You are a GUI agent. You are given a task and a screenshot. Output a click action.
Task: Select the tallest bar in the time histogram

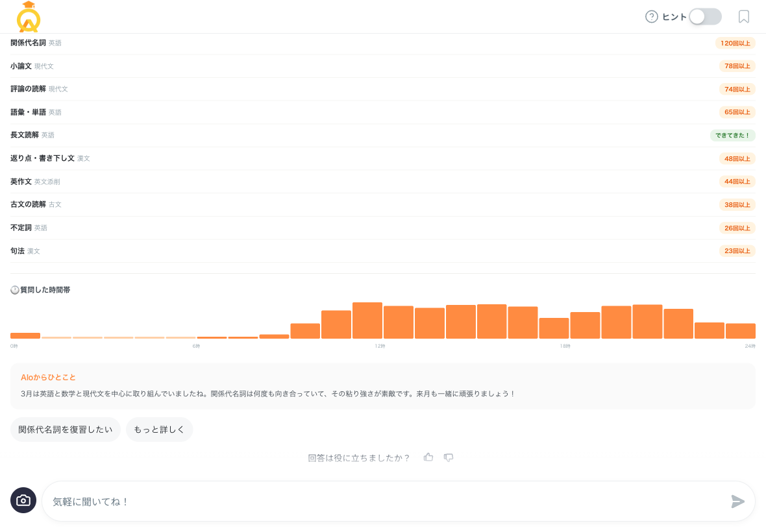(367, 320)
